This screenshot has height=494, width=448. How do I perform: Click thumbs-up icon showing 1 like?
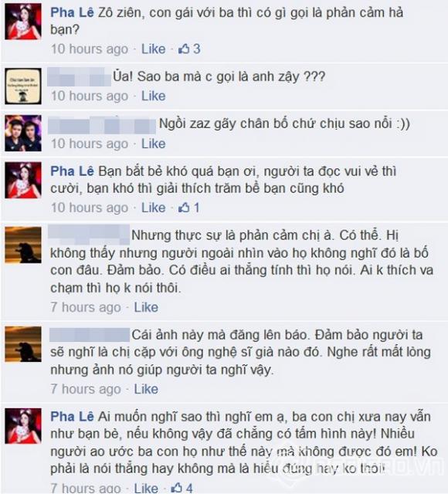pos(184,208)
